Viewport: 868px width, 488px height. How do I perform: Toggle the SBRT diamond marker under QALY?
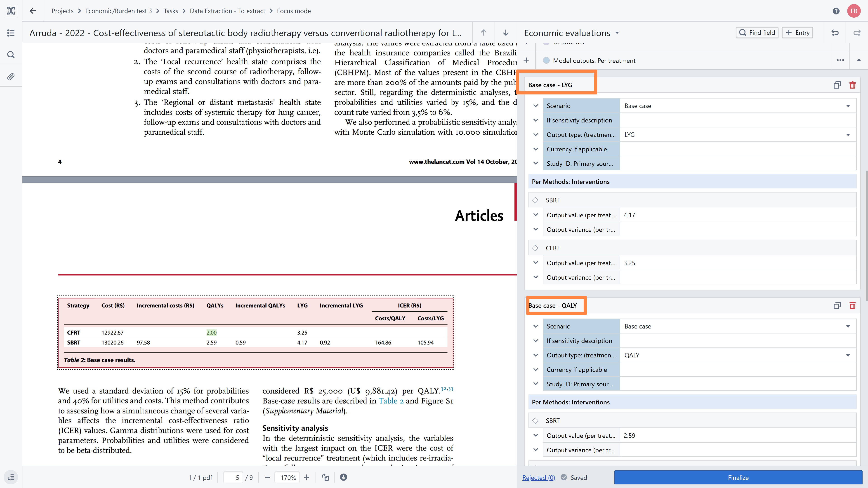coord(535,421)
